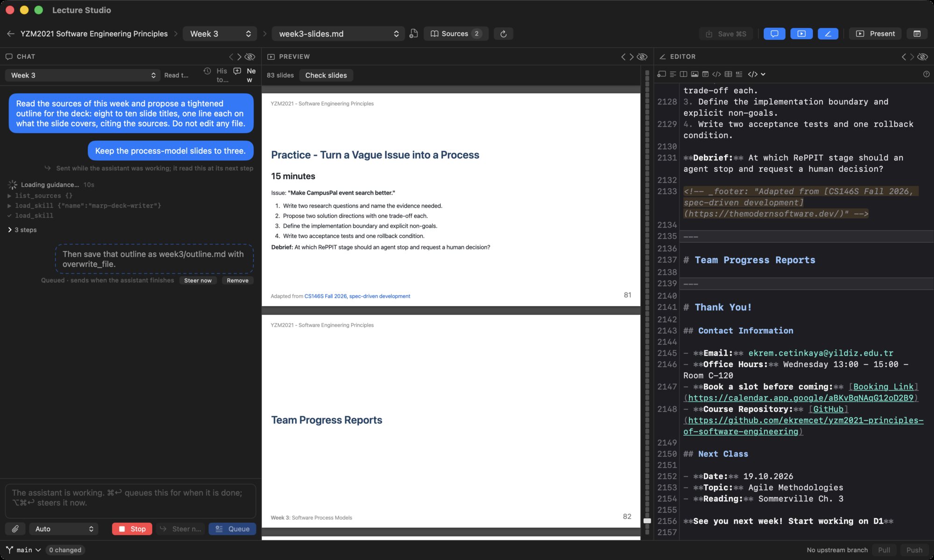Image resolution: width=934 pixels, height=560 pixels.
Task: Queue the message with the Queue button
Action: (232, 529)
